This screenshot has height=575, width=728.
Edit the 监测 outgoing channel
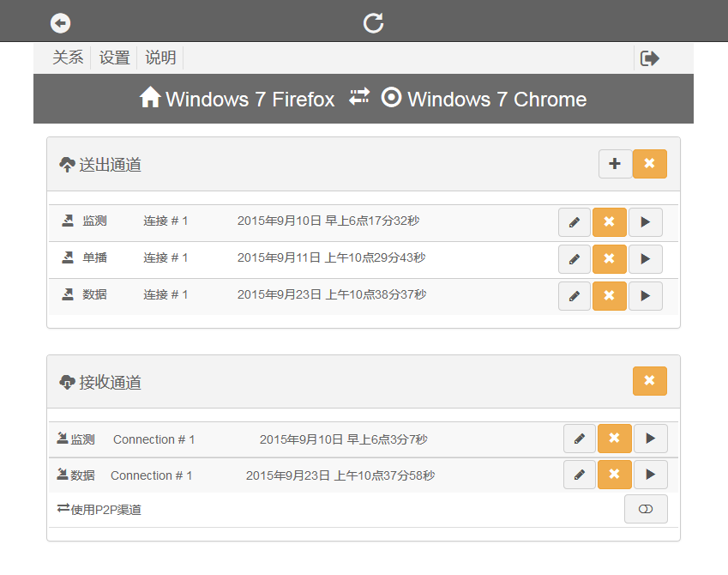tap(575, 222)
